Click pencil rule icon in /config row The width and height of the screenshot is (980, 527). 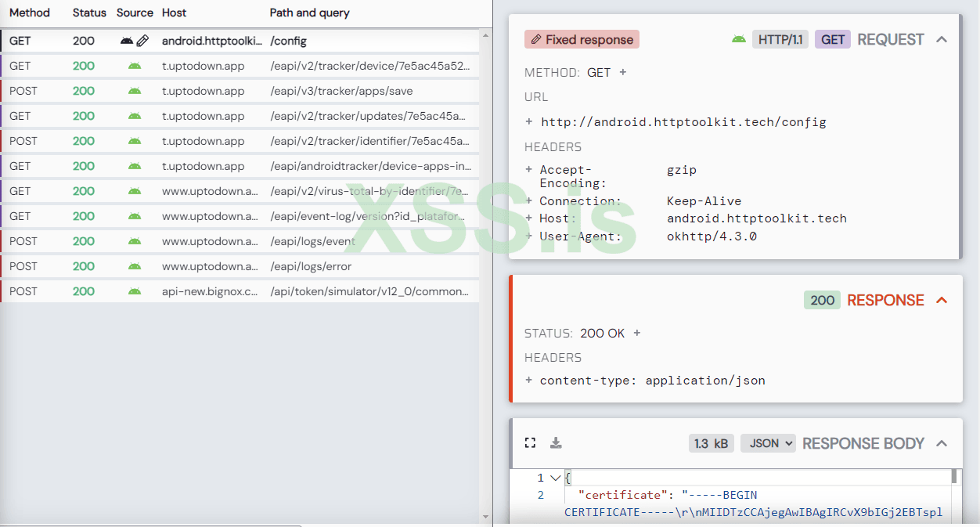[x=142, y=41]
